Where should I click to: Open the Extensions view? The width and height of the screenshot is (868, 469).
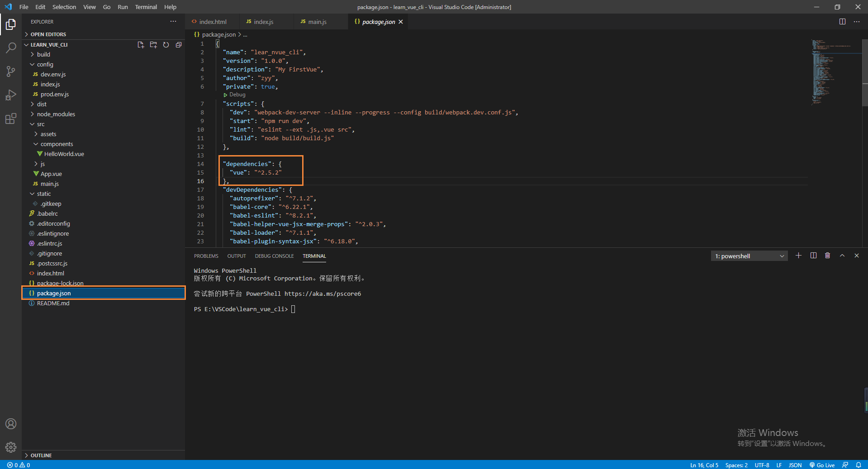[x=11, y=118]
